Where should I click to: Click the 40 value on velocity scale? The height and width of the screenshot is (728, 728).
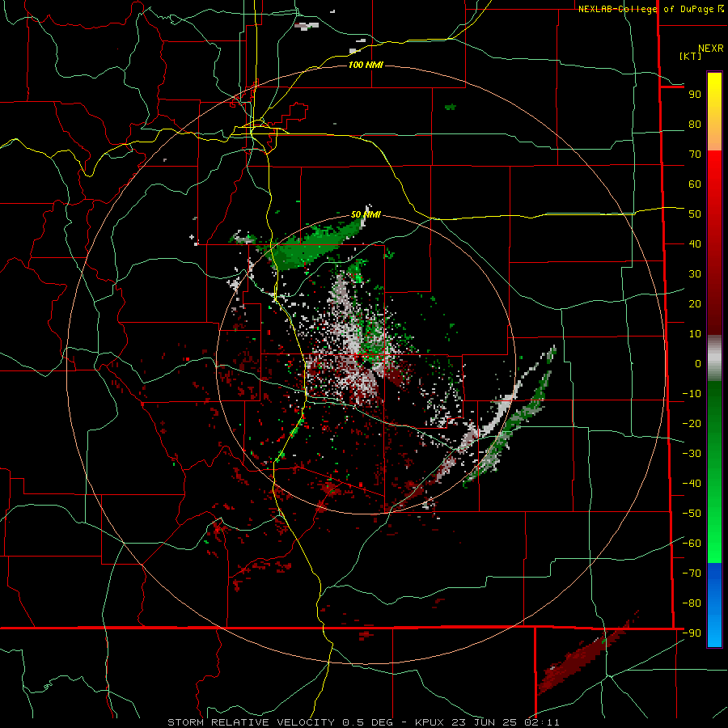point(695,243)
